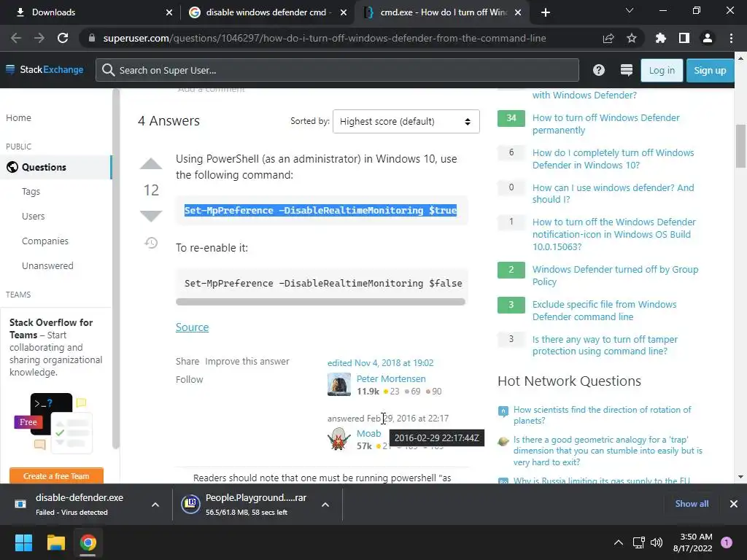
Task: Open the Chrome three-dot menu
Action: click(x=731, y=38)
